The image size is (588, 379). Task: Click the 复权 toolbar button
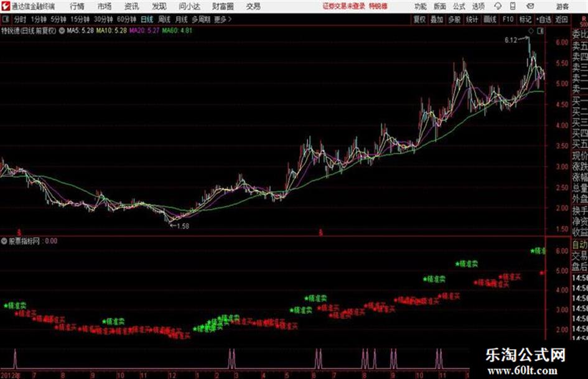pos(419,19)
